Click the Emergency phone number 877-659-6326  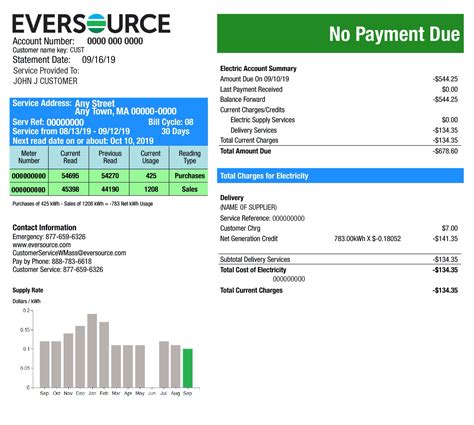click(x=65, y=237)
